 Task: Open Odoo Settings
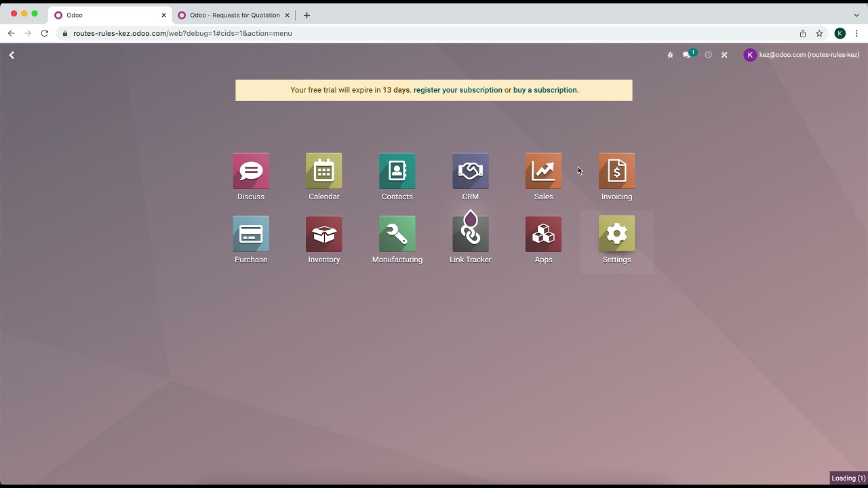tap(617, 240)
